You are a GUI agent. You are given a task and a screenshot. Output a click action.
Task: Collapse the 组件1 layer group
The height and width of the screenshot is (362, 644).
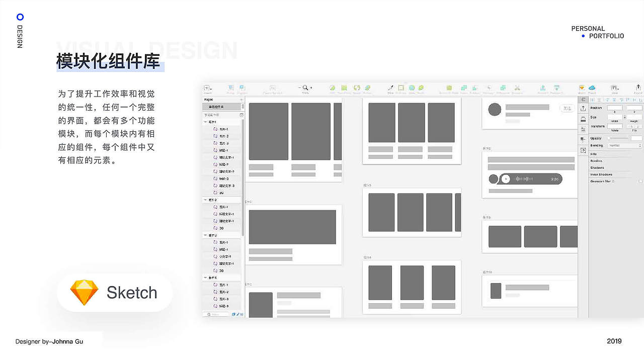point(205,122)
